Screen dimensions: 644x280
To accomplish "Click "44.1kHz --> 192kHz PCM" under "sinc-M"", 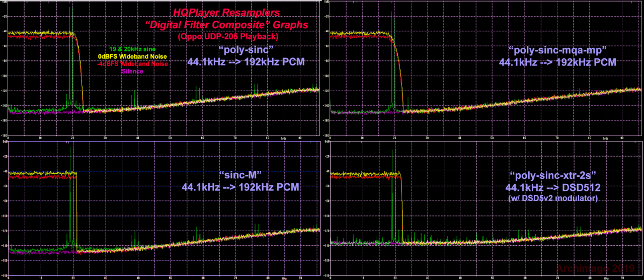I will click(x=240, y=187).
